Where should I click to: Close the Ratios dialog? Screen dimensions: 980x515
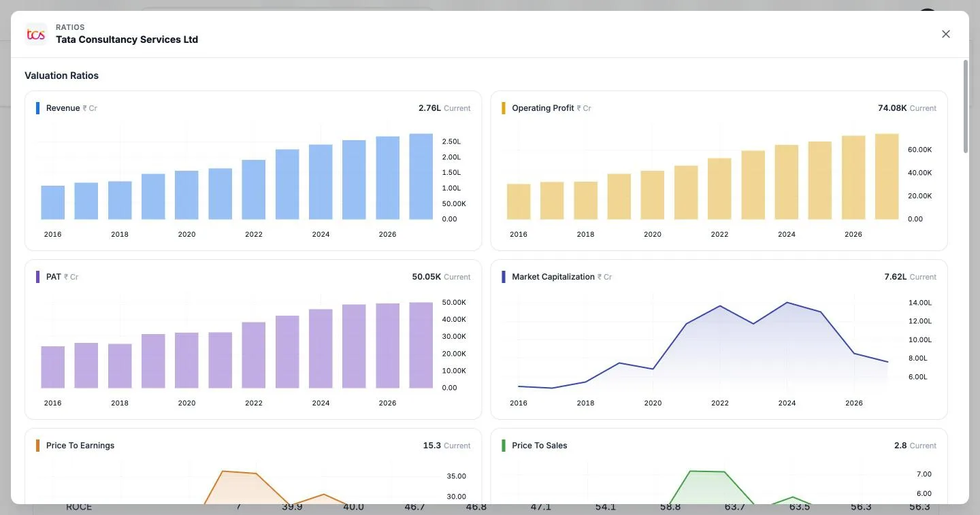point(945,34)
